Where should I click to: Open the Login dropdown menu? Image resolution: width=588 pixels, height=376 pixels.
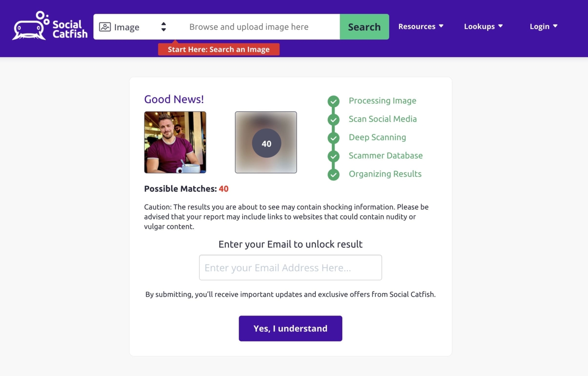[x=543, y=26]
